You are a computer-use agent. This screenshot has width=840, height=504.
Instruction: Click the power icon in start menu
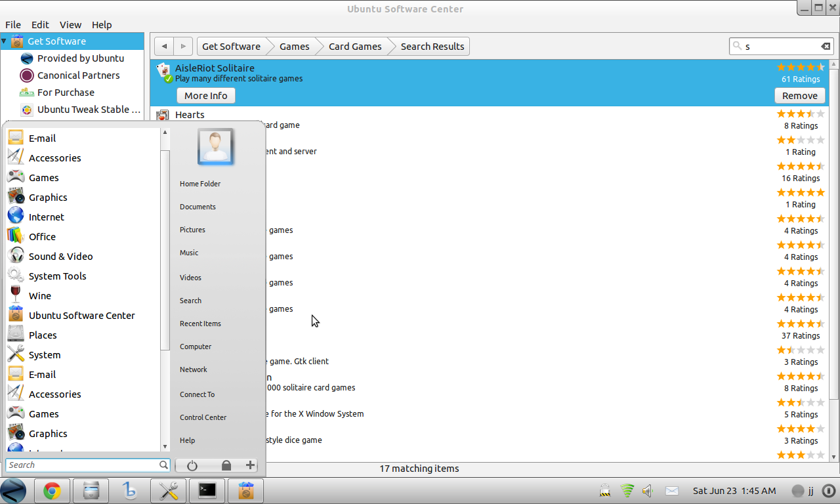pos(192,465)
